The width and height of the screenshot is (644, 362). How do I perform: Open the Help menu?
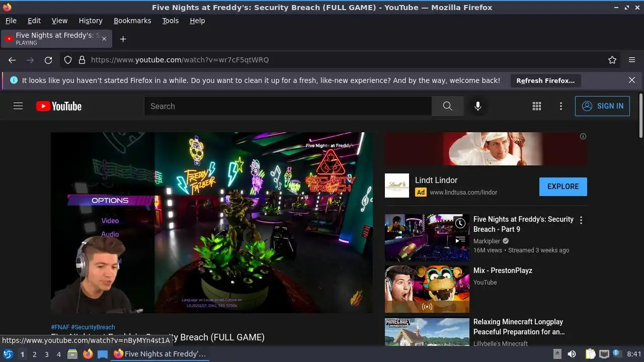tap(197, 21)
